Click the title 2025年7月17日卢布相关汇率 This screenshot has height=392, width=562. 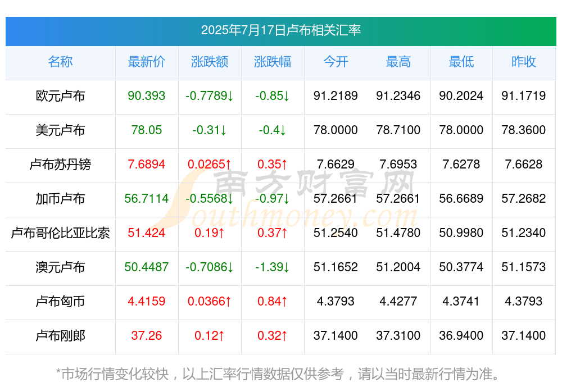[x=280, y=30]
